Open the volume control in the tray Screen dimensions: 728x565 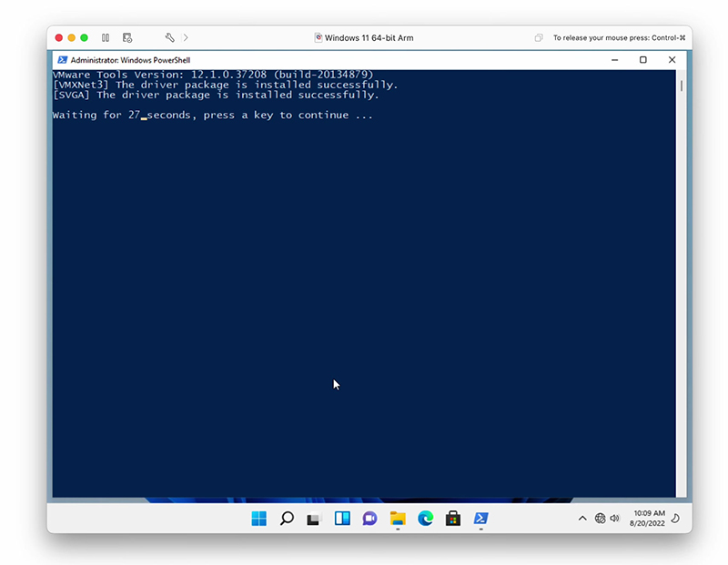point(615,518)
